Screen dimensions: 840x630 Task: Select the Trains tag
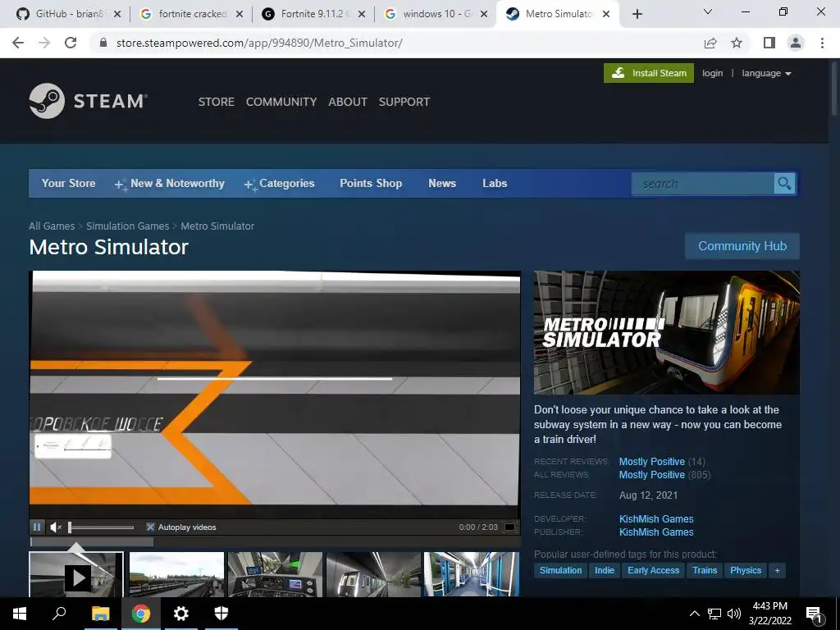pyautogui.click(x=705, y=570)
